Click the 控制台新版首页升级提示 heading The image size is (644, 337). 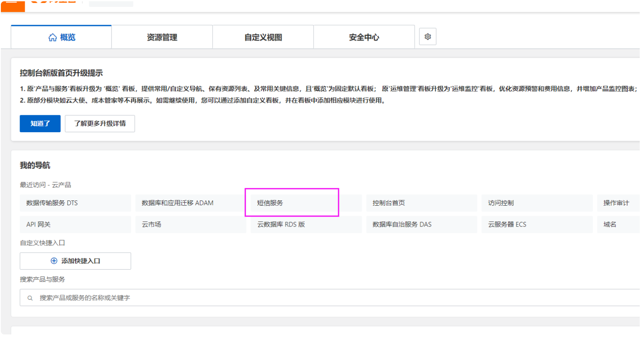click(61, 73)
